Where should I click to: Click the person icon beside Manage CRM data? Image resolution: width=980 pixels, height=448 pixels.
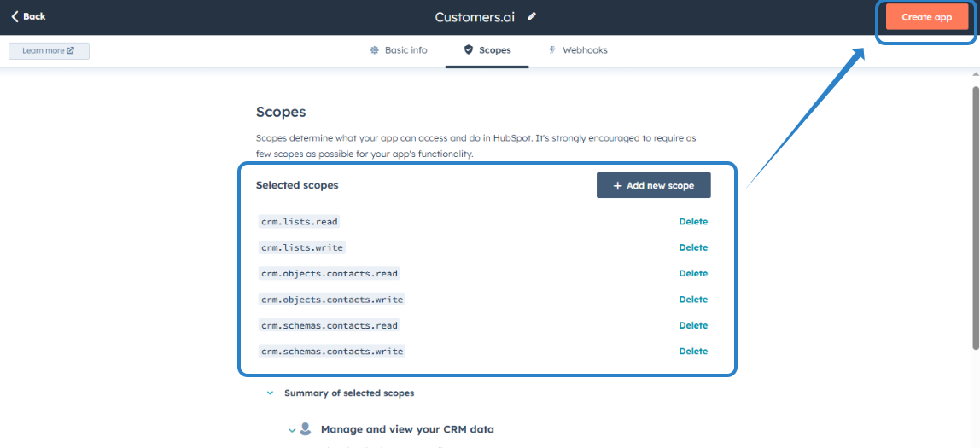coord(305,428)
